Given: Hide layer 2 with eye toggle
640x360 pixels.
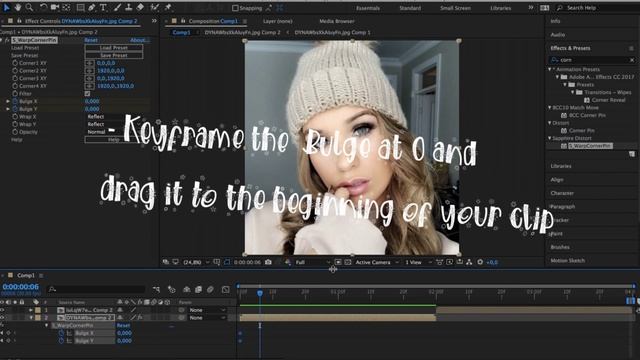Looking at the screenshot, I should click(2, 318).
